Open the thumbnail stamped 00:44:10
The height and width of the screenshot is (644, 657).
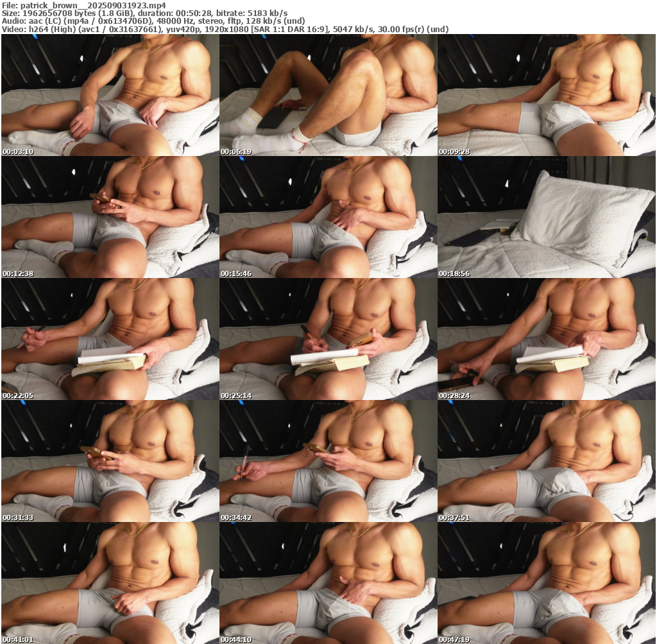pyautogui.click(x=328, y=583)
